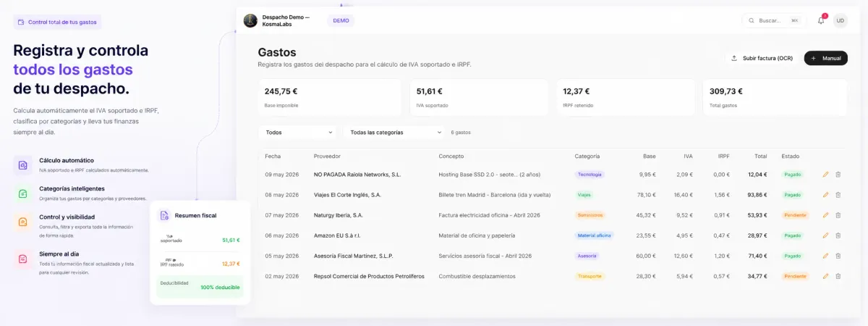Open the notifications bell
The width and height of the screenshot is (868, 326).
pos(821,20)
